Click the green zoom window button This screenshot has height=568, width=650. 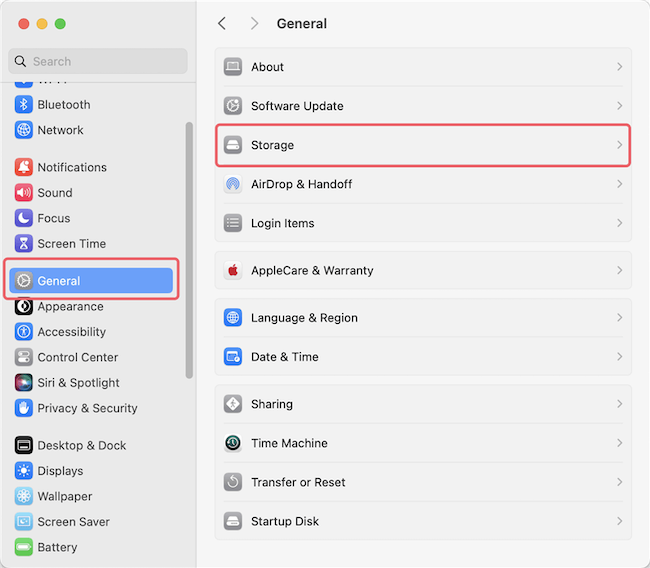point(60,24)
